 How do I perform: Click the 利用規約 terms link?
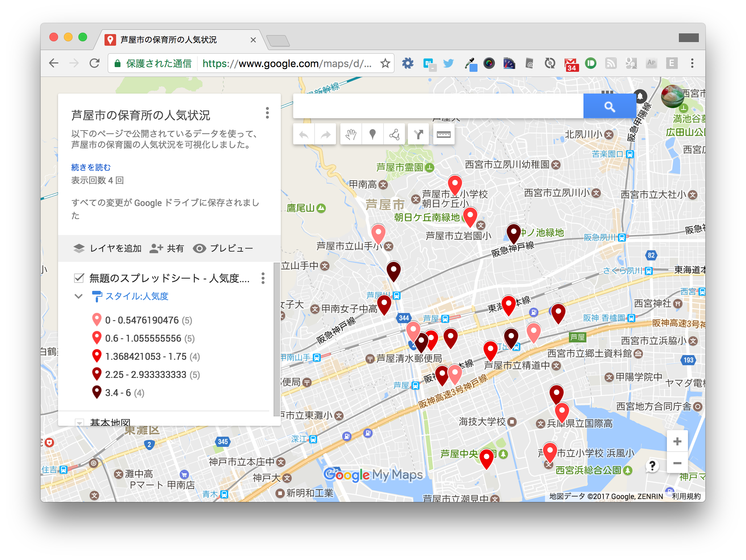point(686,497)
